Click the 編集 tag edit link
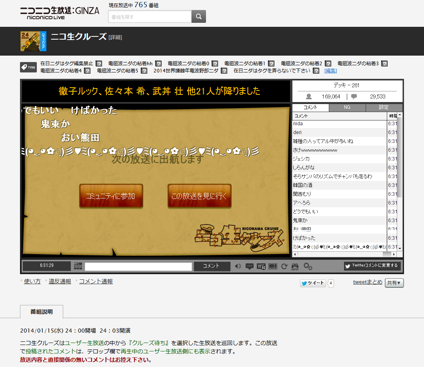 click(x=330, y=71)
